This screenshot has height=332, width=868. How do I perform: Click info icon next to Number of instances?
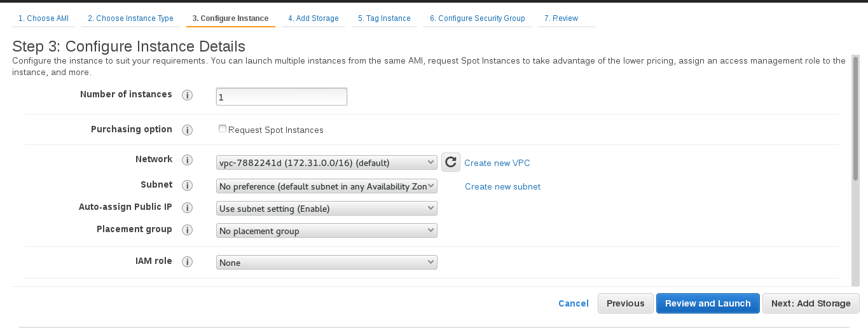(x=187, y=95)
